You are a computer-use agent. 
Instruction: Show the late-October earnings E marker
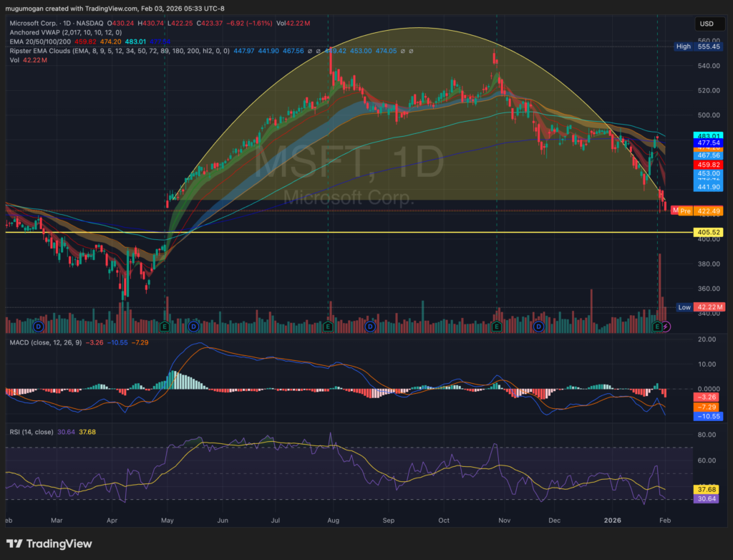[x=496, y=327]
